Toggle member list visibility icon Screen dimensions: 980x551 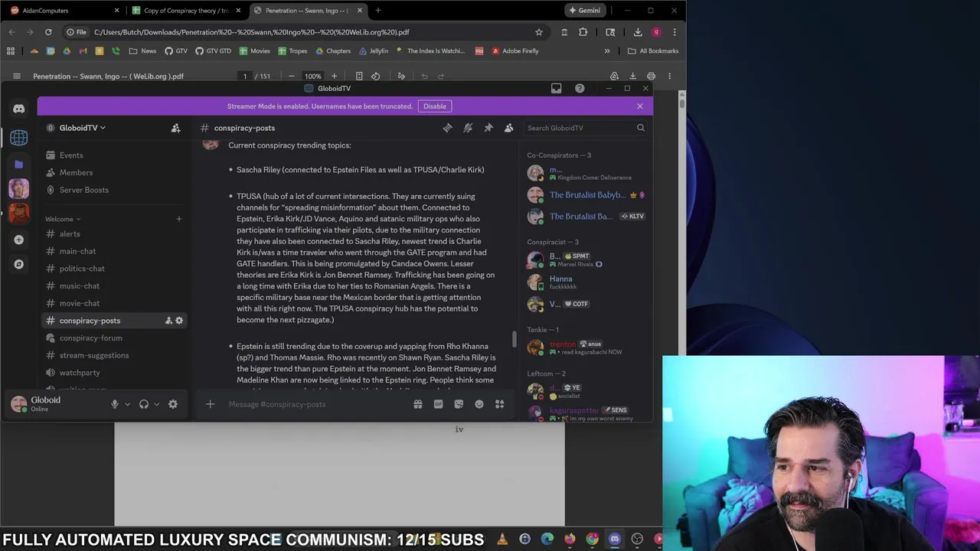(509, 128)
